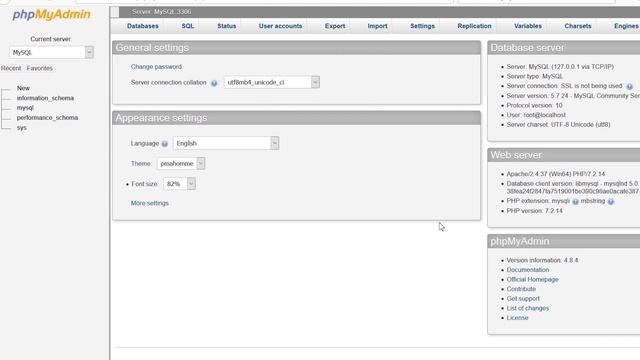Switch to Replication tab
This screenshot has width=640, height=360.
(x=474, y=26)
